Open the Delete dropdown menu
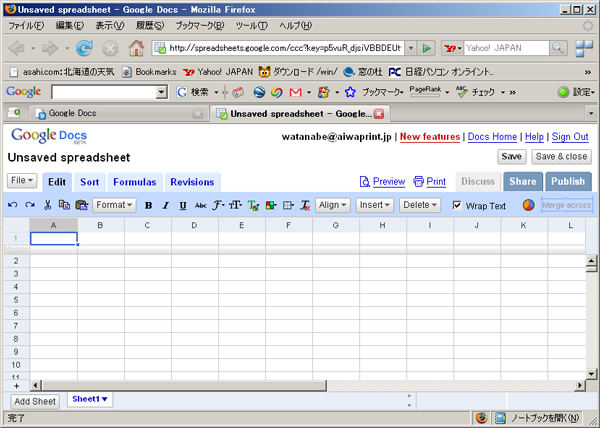 [420, 205]
